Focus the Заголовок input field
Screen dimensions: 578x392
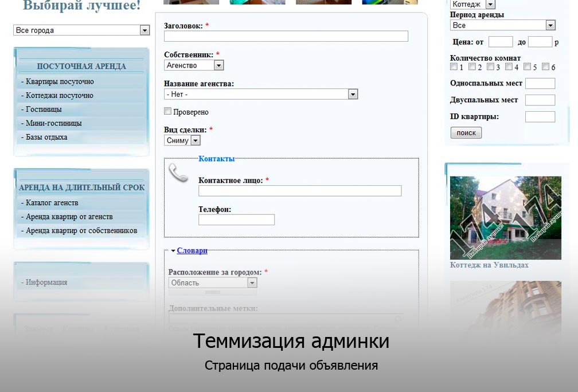[x=286, y=36]
